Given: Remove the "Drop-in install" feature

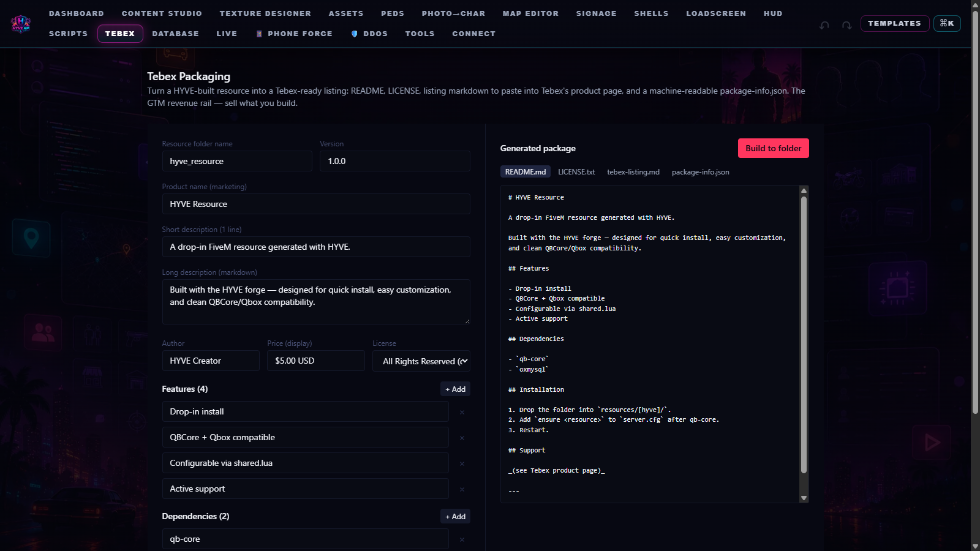Looking at the screenshot, I should [x=462, y=413].
